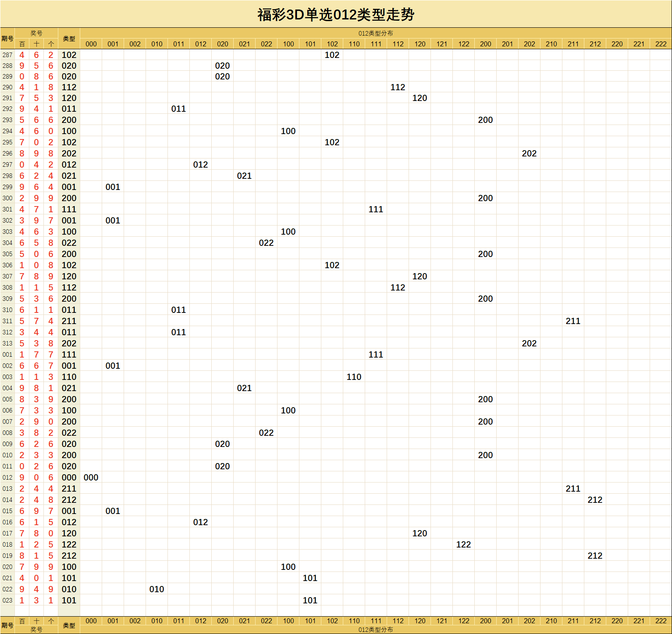Click distribution marker 012 in row 297
This screenshot has width=672, height=634.
(x=201, y=164)
